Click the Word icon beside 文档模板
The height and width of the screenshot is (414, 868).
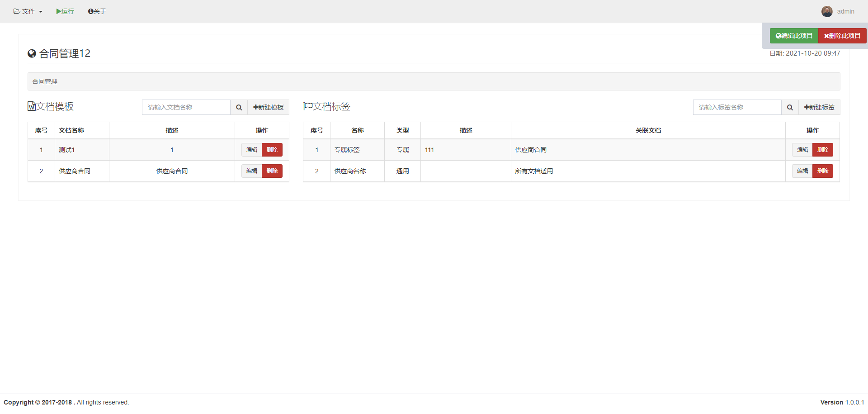[32, 106]
